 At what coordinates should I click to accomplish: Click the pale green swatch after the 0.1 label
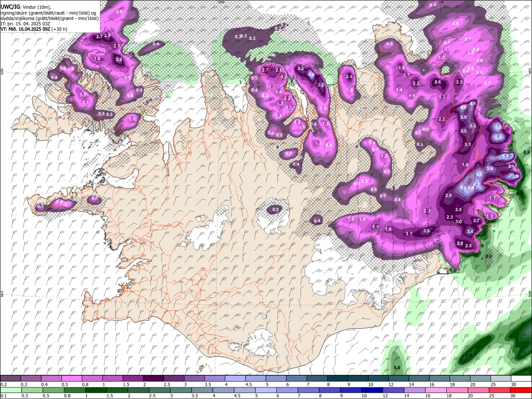tap(10, 390)
